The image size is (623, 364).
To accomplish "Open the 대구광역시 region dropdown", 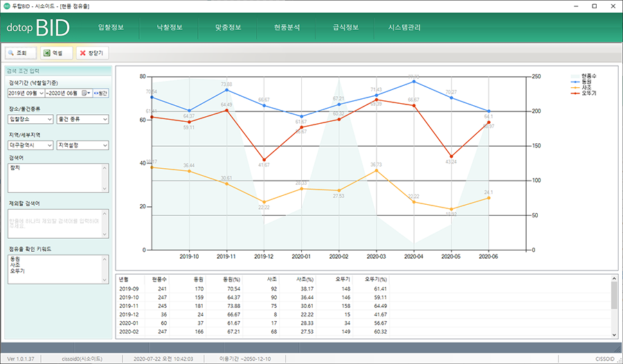I will pyautogui.click(x=48, y=145).
